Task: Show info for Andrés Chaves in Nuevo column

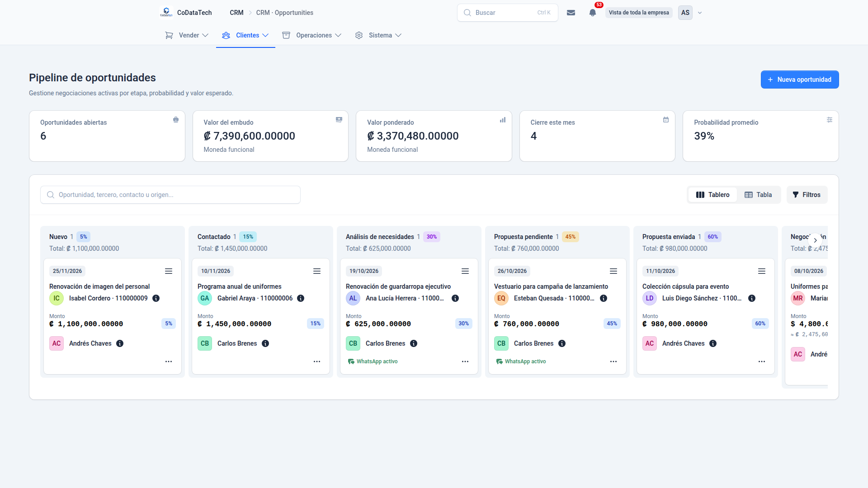Action: (120, 343)
